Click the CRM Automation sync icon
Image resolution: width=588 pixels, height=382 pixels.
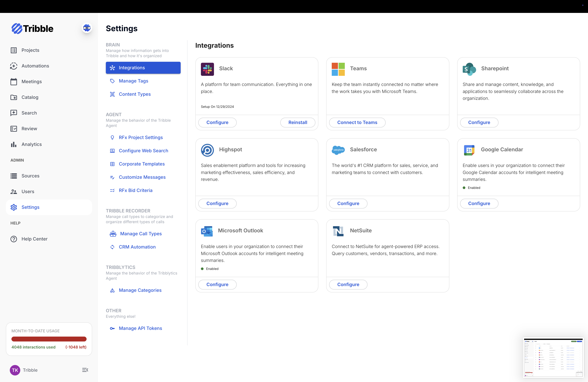(x=112, y=247)
